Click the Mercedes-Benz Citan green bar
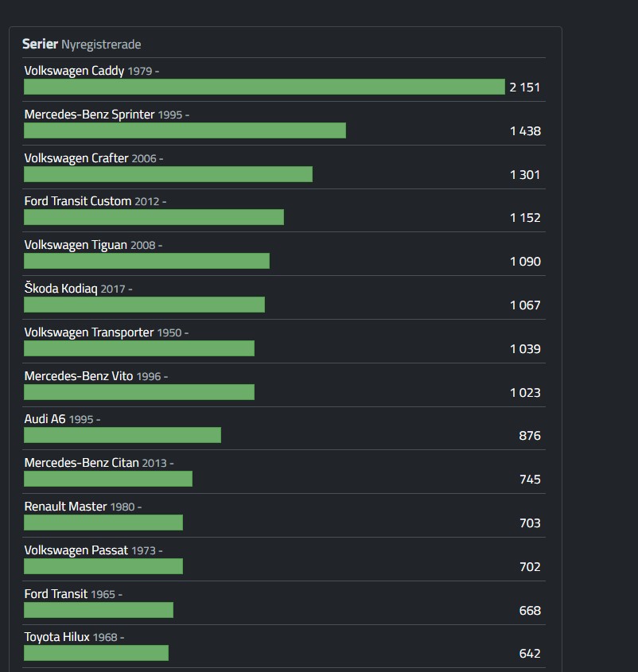The image size is (638, 672). point(108,478)
